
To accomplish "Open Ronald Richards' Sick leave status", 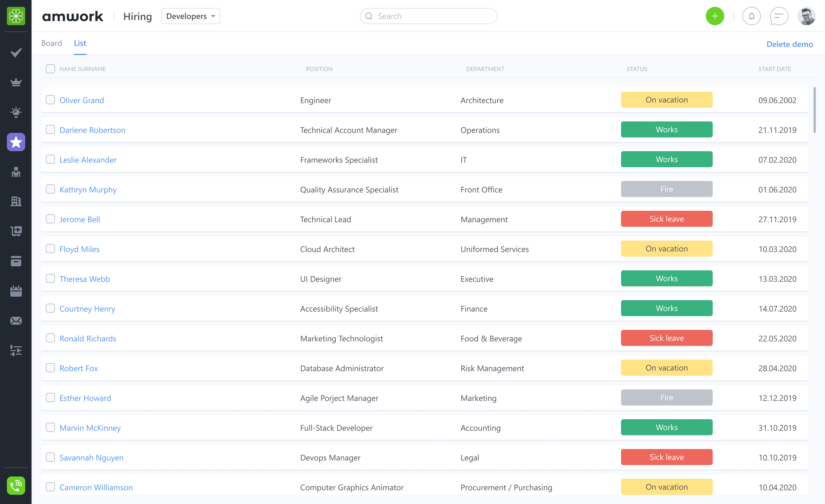I will pyautogui.click(x=667, y=338).
